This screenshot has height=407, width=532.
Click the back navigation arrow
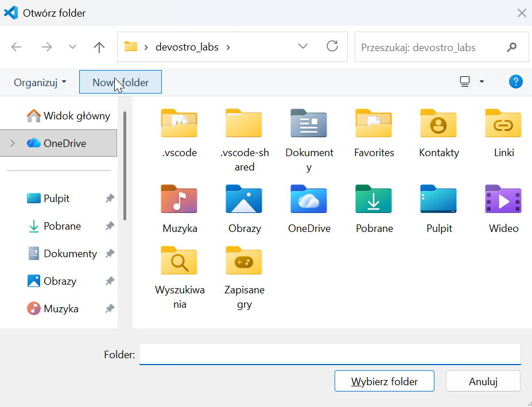[16, 47]
